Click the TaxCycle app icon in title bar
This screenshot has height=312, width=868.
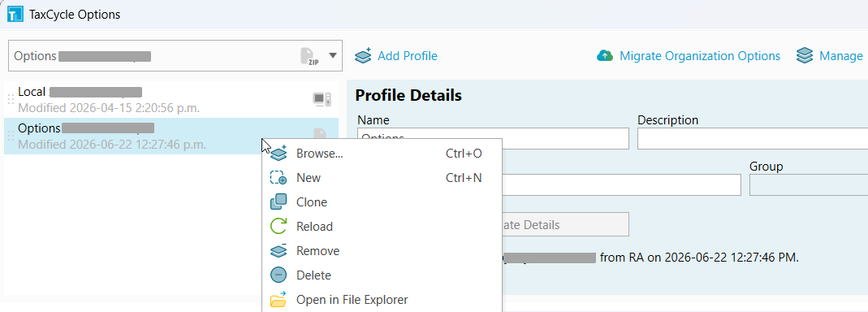click(15, 15)
